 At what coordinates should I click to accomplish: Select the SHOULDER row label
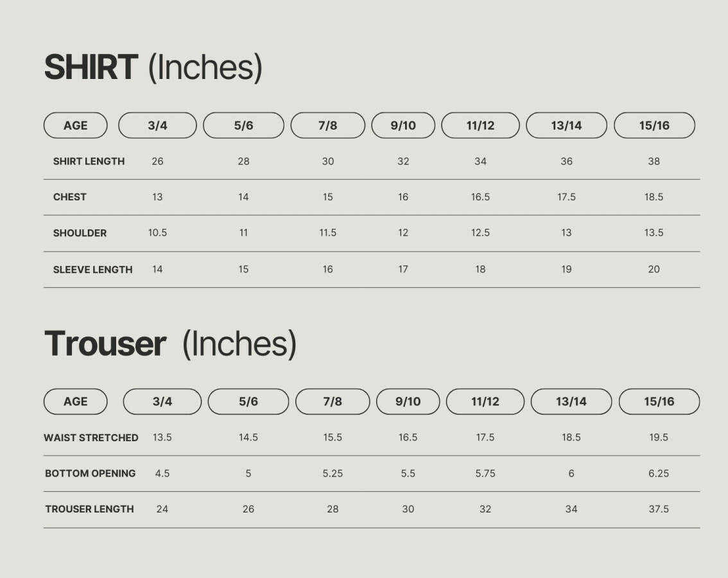(x=80, y=233)
